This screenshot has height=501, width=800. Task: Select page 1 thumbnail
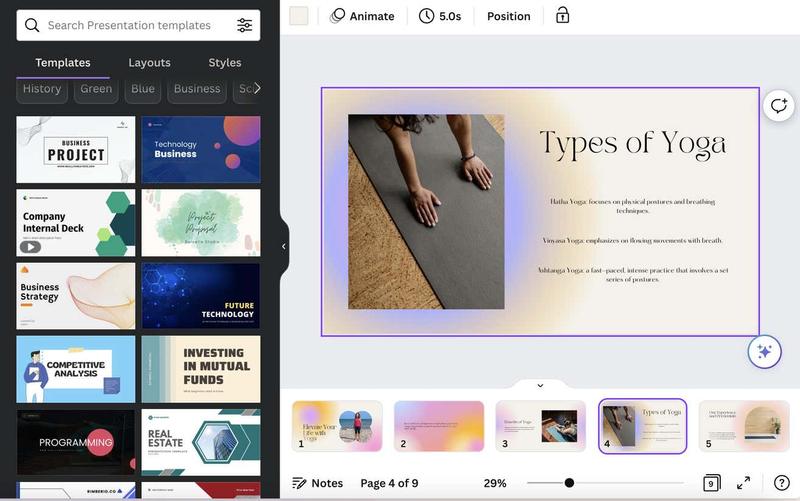[337, 426]
